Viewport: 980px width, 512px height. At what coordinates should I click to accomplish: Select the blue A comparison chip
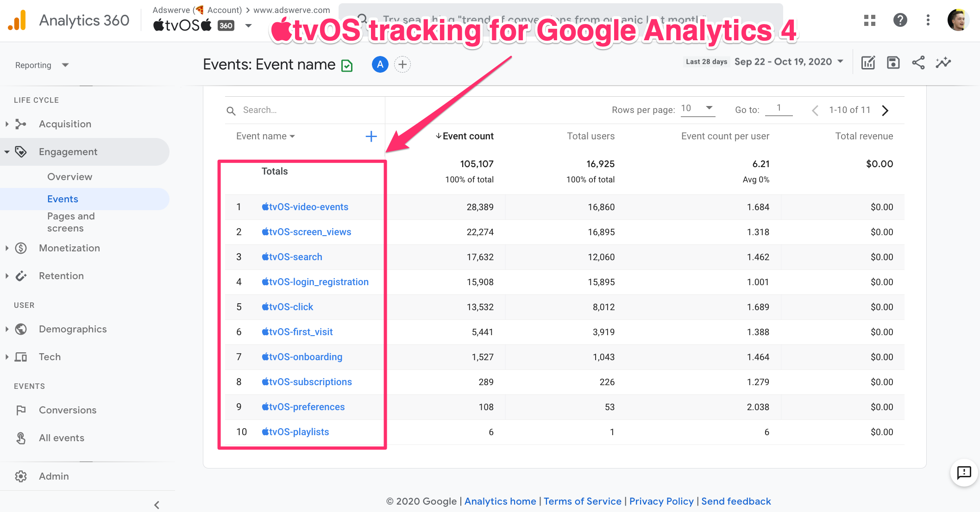tap(380, 64)
